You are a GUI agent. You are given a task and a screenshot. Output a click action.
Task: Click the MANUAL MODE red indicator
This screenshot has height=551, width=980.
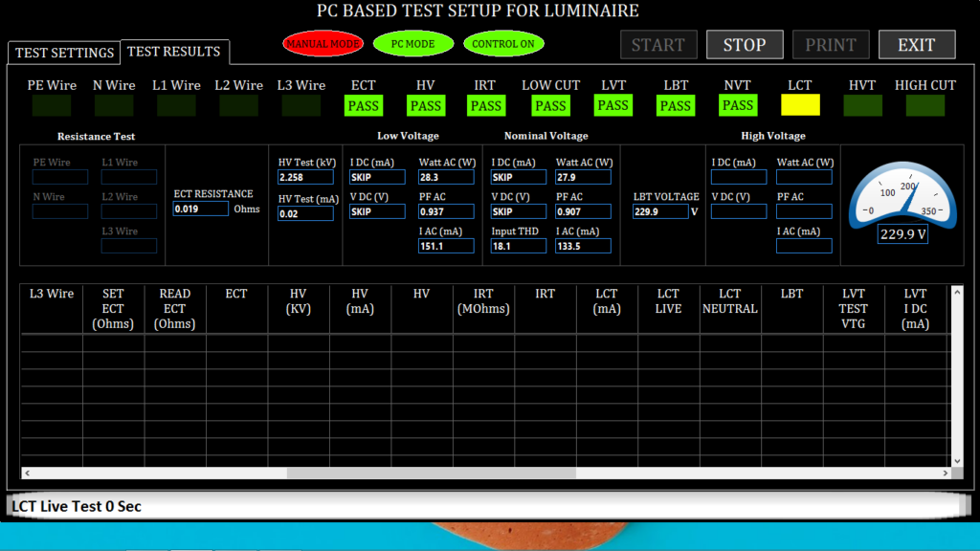pos(323,44)
